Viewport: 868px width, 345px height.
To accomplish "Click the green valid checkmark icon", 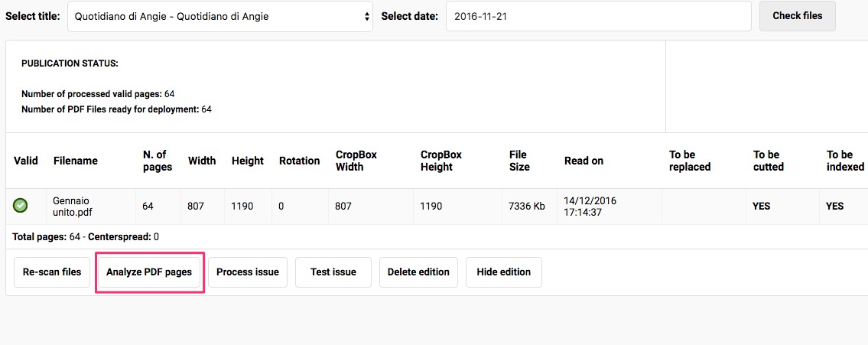I will [x=21, y=206].
